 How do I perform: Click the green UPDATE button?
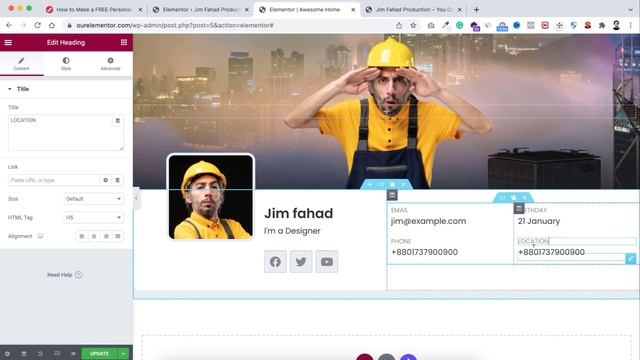coord(99,354)
